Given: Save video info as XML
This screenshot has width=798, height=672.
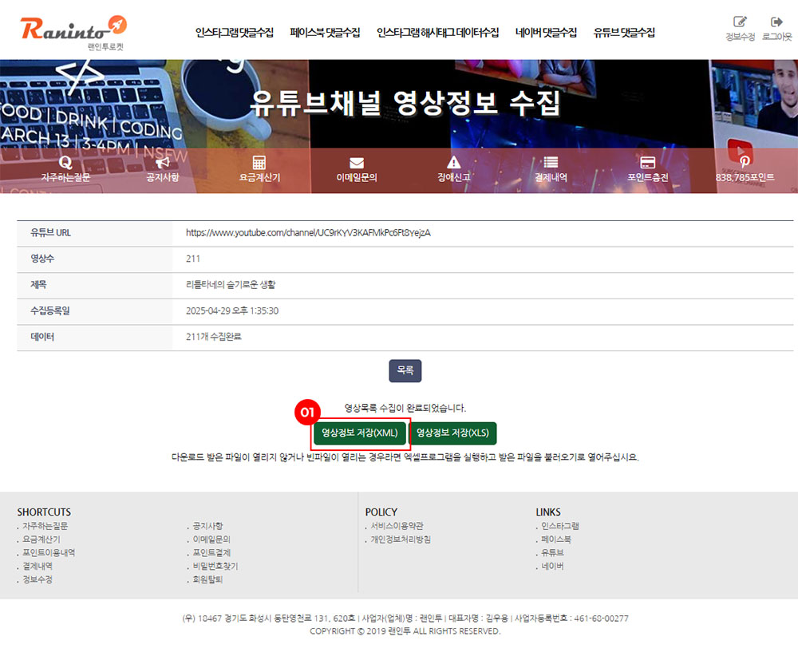Looking at the screenshot, I should click(x=359, y=433).
